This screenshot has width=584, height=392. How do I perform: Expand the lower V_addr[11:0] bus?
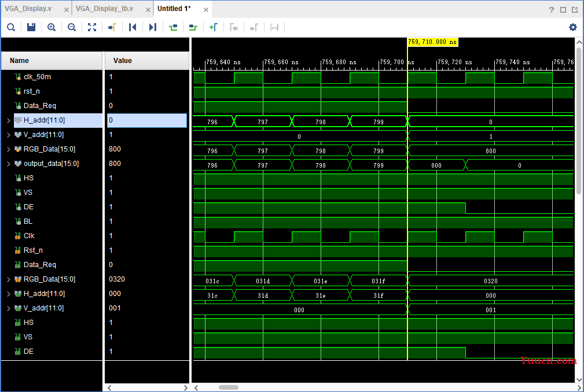pos(8,308)
